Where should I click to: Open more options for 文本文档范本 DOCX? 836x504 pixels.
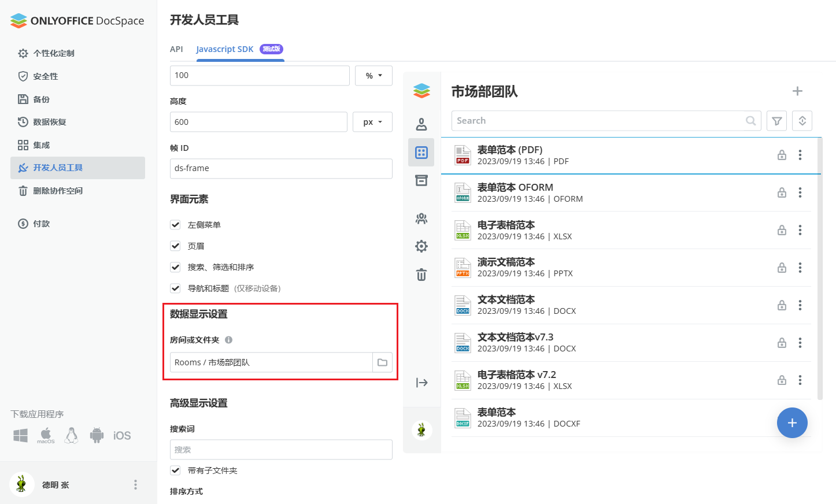click(x=800, y=305)
